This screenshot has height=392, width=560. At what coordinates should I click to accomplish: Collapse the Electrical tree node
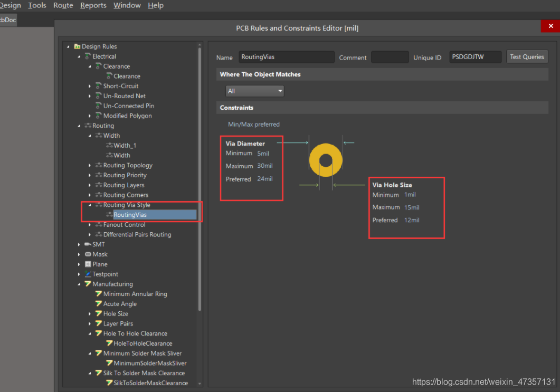[79, 56]
